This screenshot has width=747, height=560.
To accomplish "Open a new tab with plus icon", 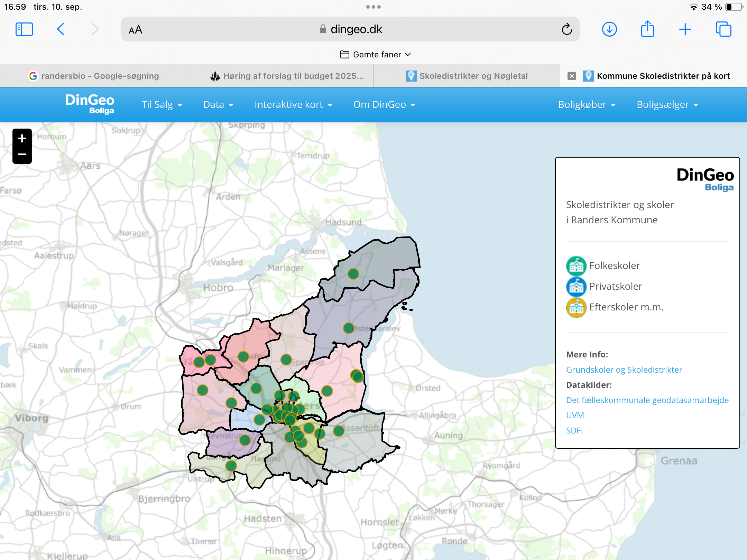I will click(x=685, y=29).
